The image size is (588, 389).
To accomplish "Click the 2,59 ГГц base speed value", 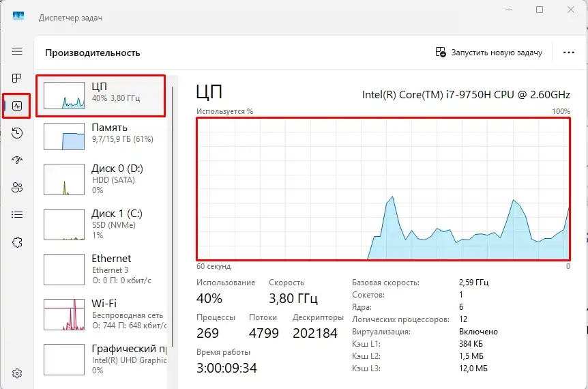I will pyautogui.click(x=473, y=283).
